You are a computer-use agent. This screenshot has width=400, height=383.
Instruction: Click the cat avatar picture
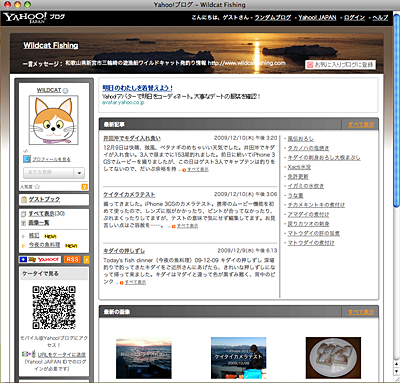pyautogui.click(x=54, y=120)
